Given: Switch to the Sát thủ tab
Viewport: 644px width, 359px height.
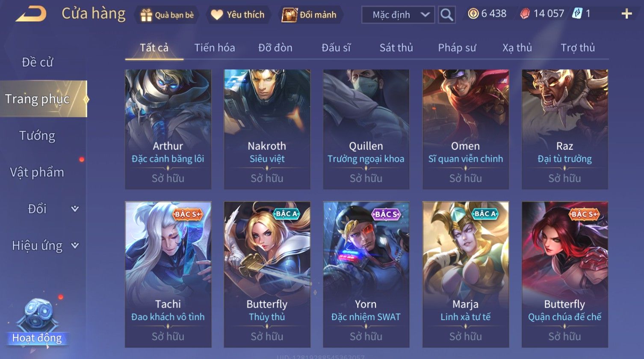Looking at the screenshot, I should coord(396,47).
